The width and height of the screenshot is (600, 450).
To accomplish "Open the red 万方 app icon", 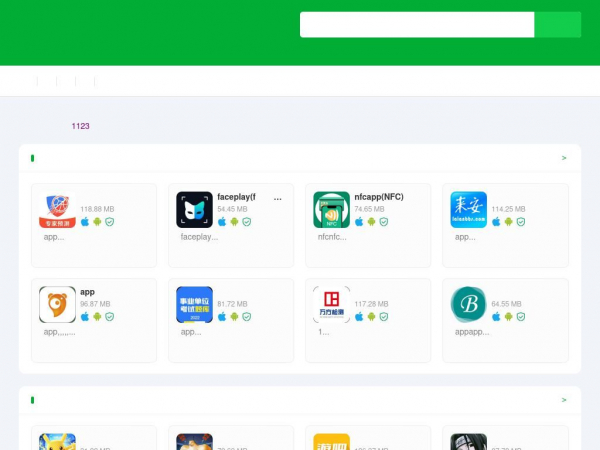I will [331, 305].
